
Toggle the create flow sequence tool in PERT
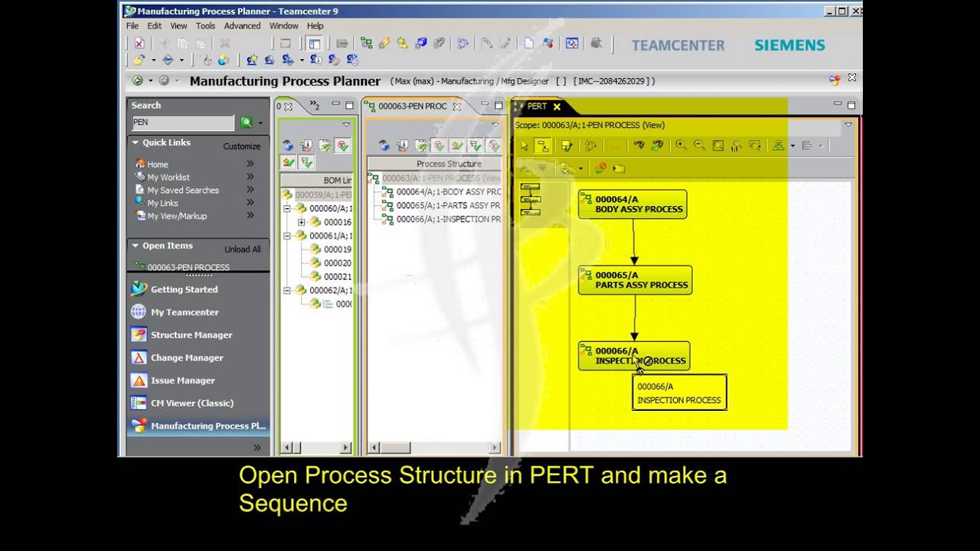(x=543, y=145)
